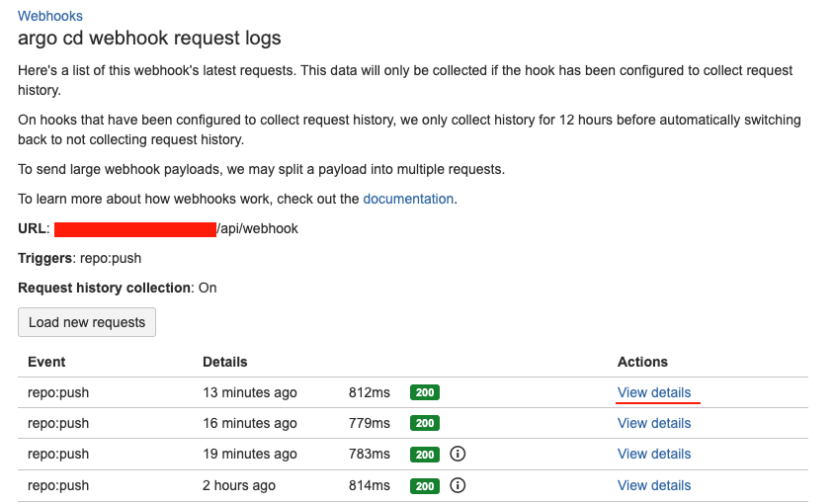Click the 814ms duration value

point(369,485)
